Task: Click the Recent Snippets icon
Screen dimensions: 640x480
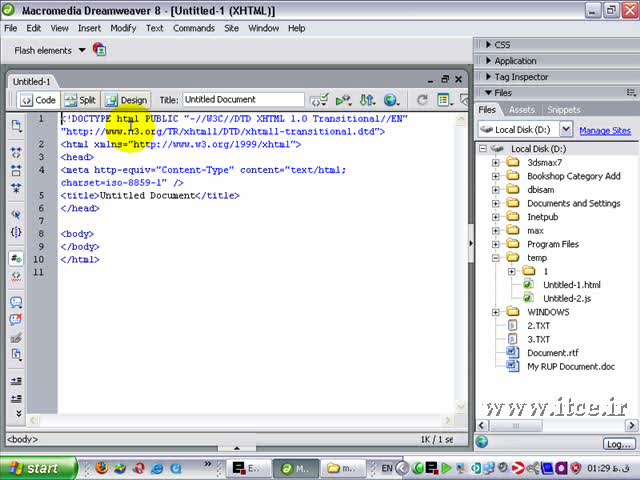Action: [x=16, y=355]
